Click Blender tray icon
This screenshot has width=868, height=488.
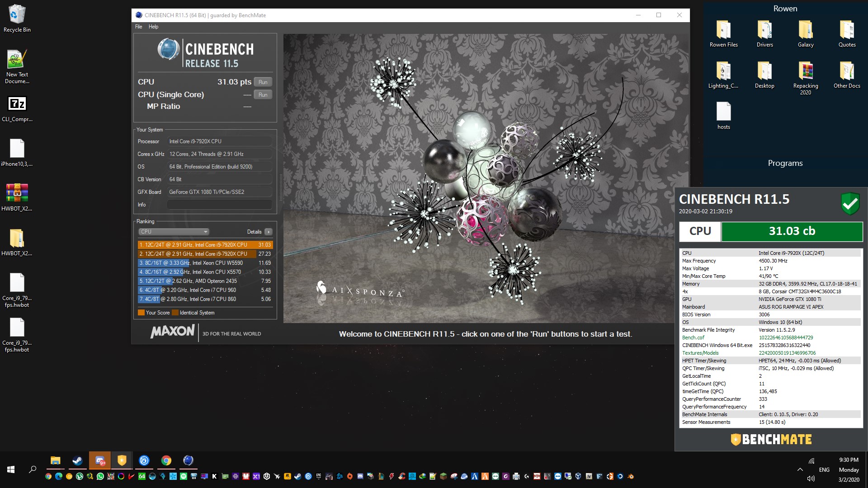point(630,476)
